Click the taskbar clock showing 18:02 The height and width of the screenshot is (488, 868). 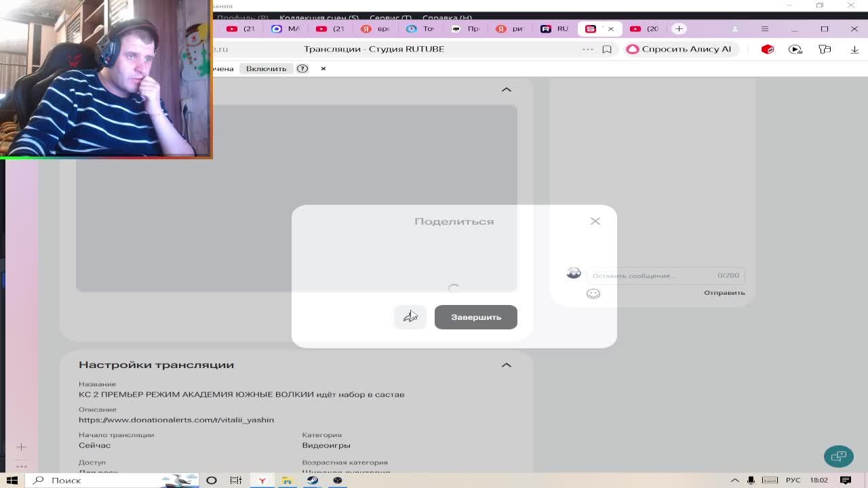818,480
